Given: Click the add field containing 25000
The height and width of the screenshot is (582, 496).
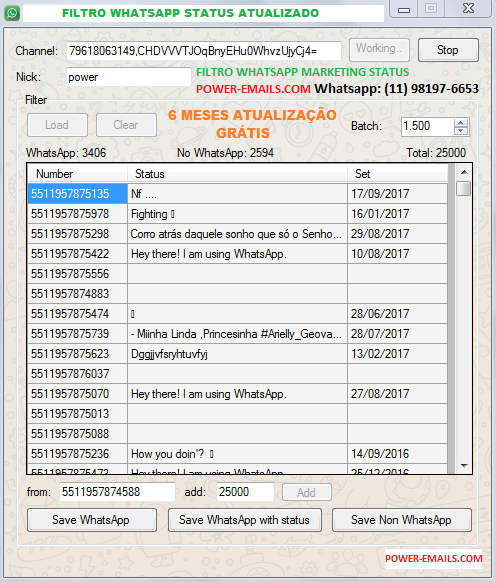Looking at the screenshot, I should pyautogui.click(x=245, y=492).
